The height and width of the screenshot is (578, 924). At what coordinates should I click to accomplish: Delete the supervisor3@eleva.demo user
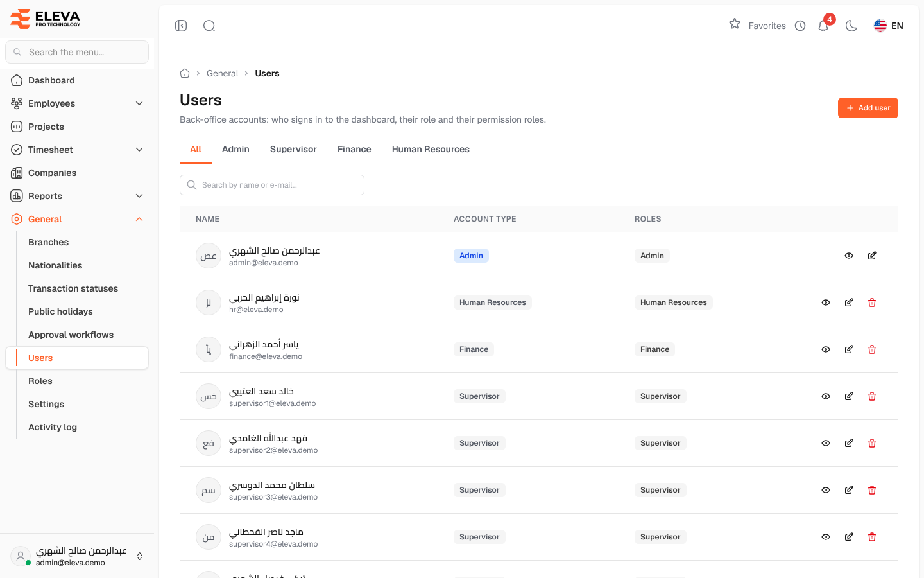pos(872,490)
